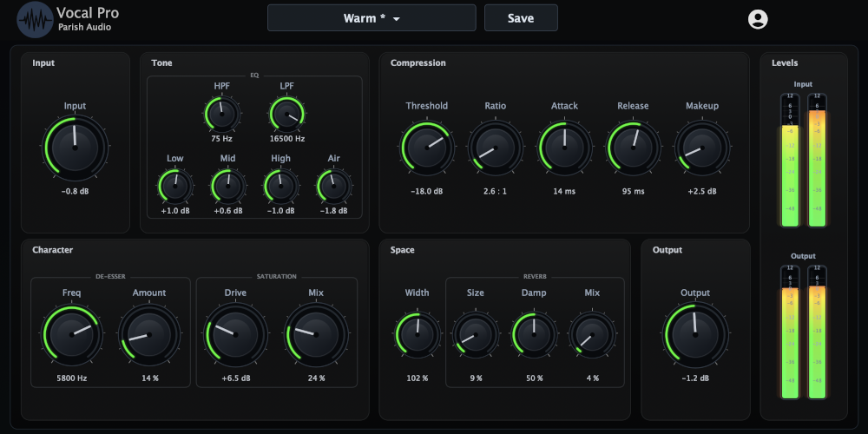Screen dimensions: 868x434
Task: Open the Warm preset dropdown
Action: [372, 17]
